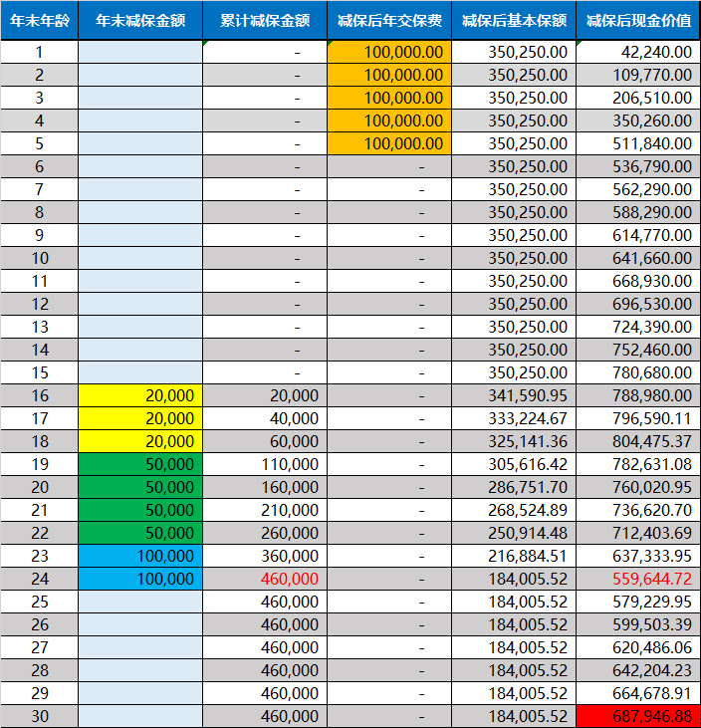The height and width of the screenshot is (728, 701).
Task: Click cumulative reduction cell 360,000
Action: point(265,556)
